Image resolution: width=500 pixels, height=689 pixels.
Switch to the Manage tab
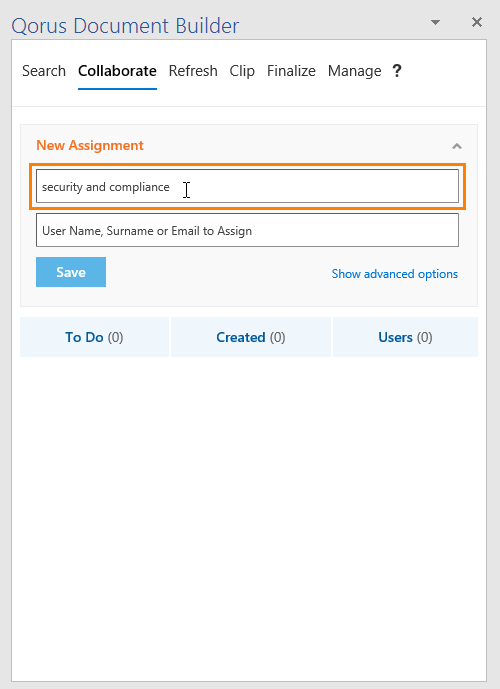click(x=355, y=71)
